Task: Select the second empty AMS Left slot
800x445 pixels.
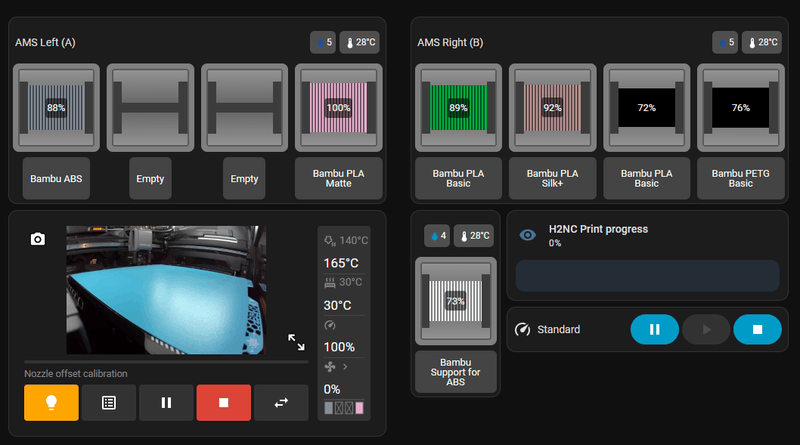Action: click(x=244, y=108)
